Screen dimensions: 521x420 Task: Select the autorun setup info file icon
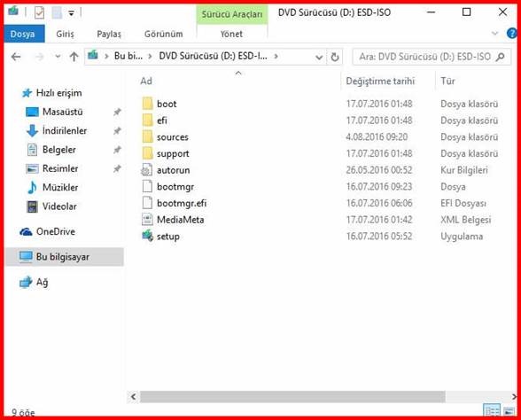pyautogui.click(x=147, y=170)
